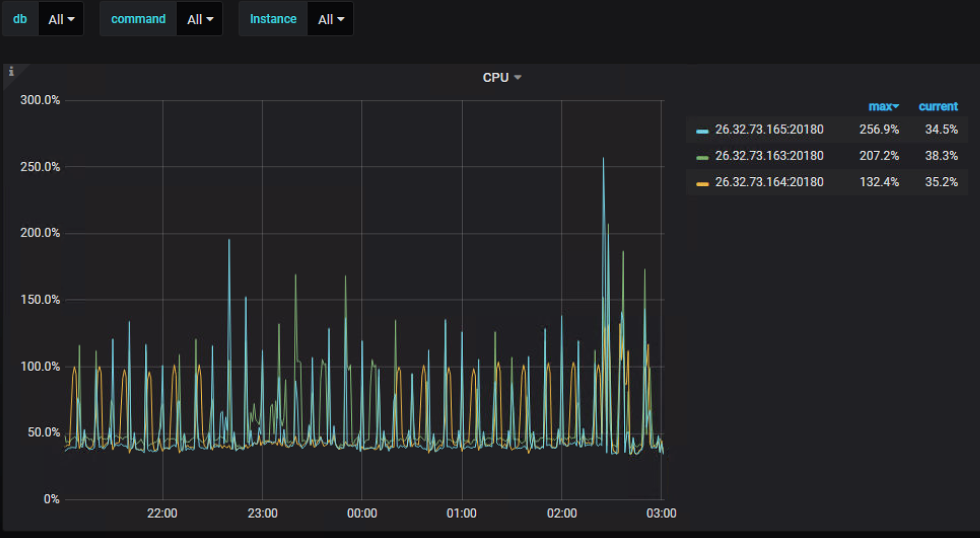Open the command variable dropdown
This screenshot has width=980, height=538.
(x=200, y=19)
